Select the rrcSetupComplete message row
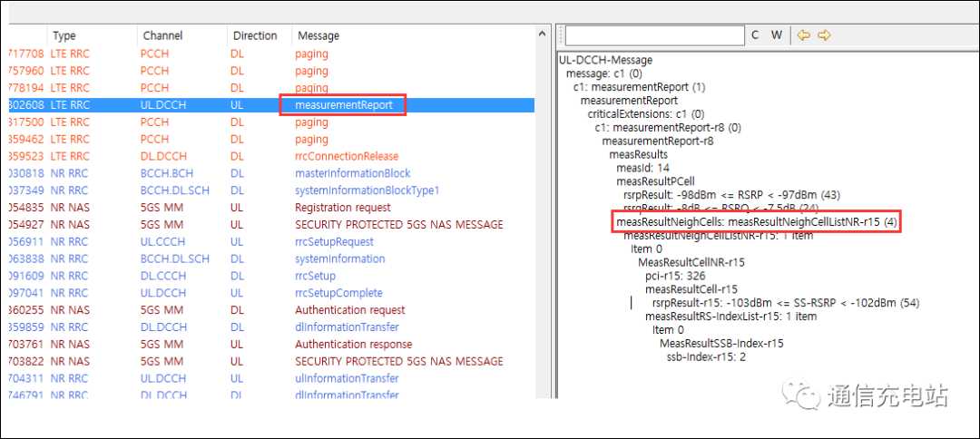 (x=271, y=293)
